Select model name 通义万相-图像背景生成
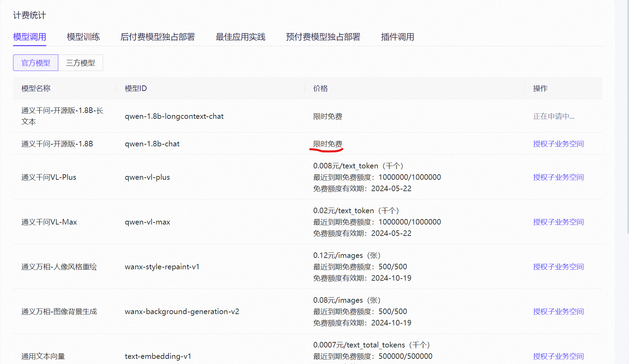 pos(59,311)
